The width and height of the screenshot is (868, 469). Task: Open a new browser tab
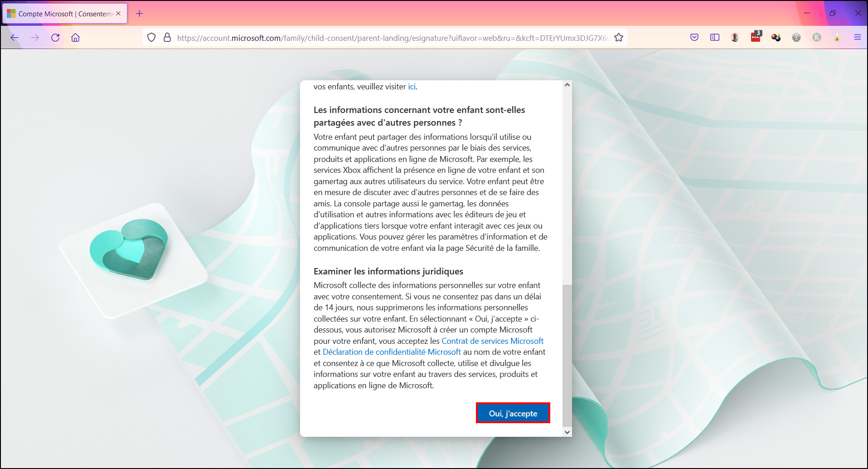[x=139, y=14]
